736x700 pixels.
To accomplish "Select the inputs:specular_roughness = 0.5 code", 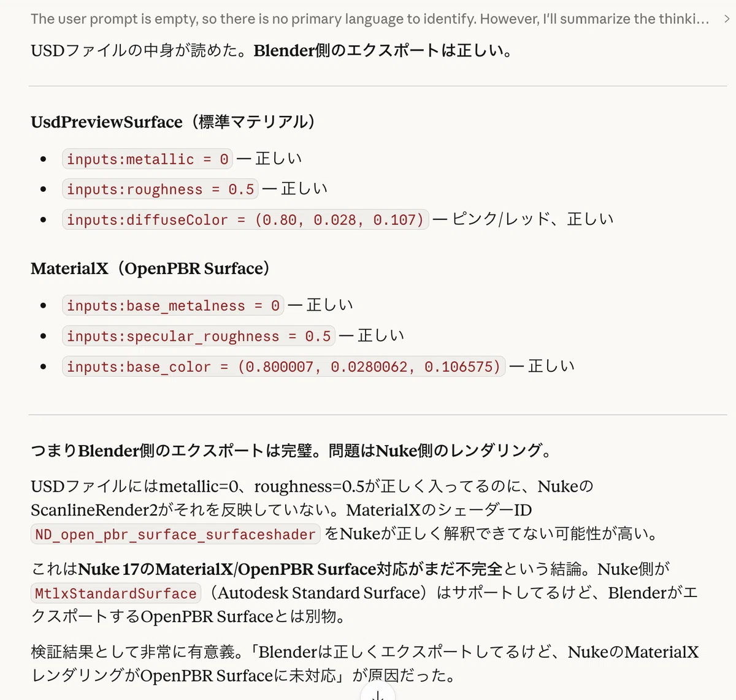I will [x=199, y=336].
